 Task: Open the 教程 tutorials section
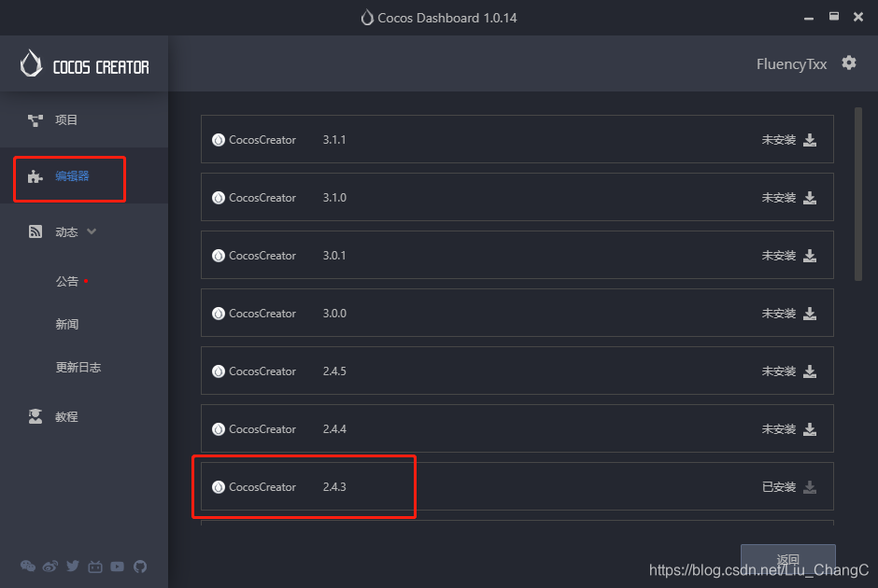[x=66, y=417]
